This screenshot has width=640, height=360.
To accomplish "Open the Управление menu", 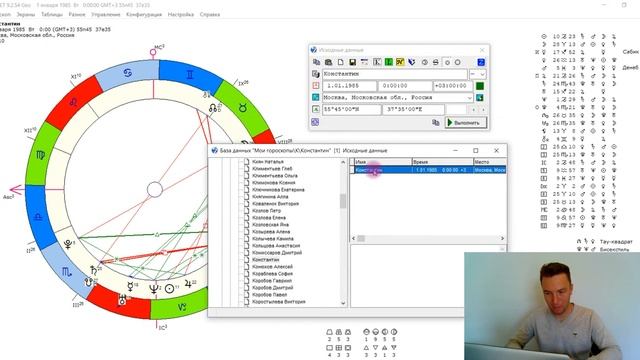I will (106, 14).
